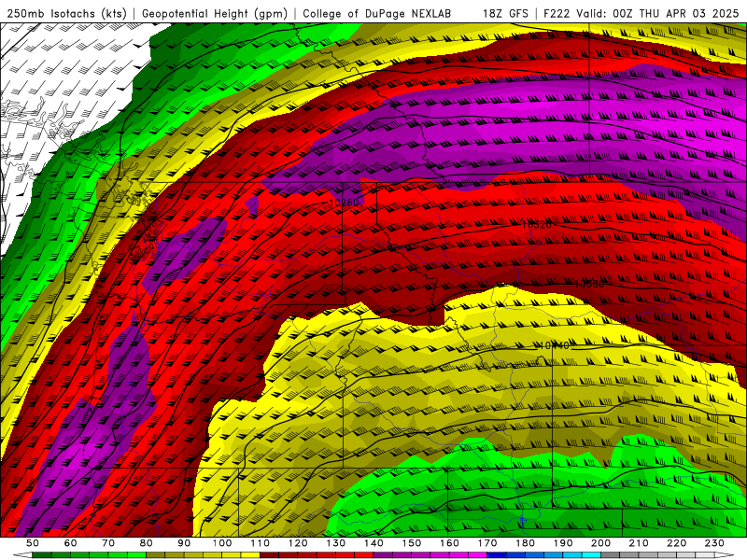The image size is (747, 560).
Task: Click the 140 value on the color scale
Action: point(374,543)
